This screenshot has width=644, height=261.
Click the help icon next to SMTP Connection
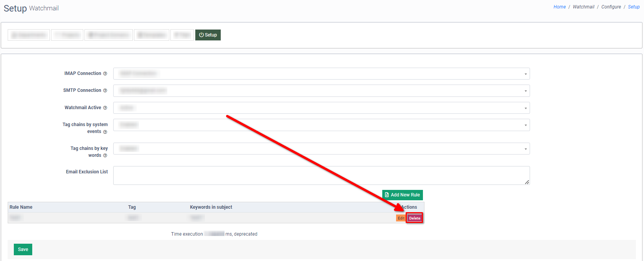(105, 91)
